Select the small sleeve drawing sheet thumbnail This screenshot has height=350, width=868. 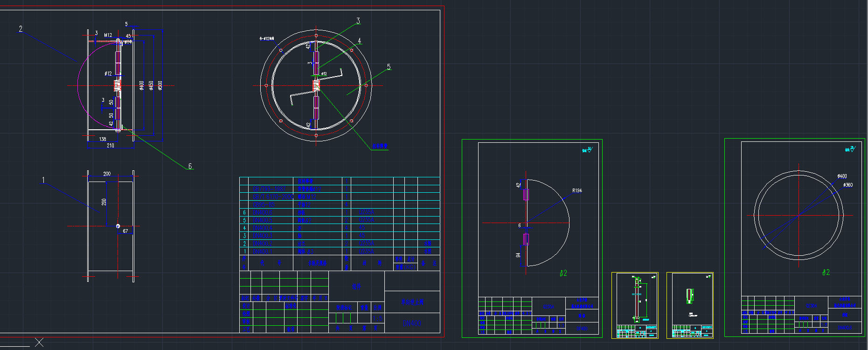pyautogui.click(x=690, y=305)
